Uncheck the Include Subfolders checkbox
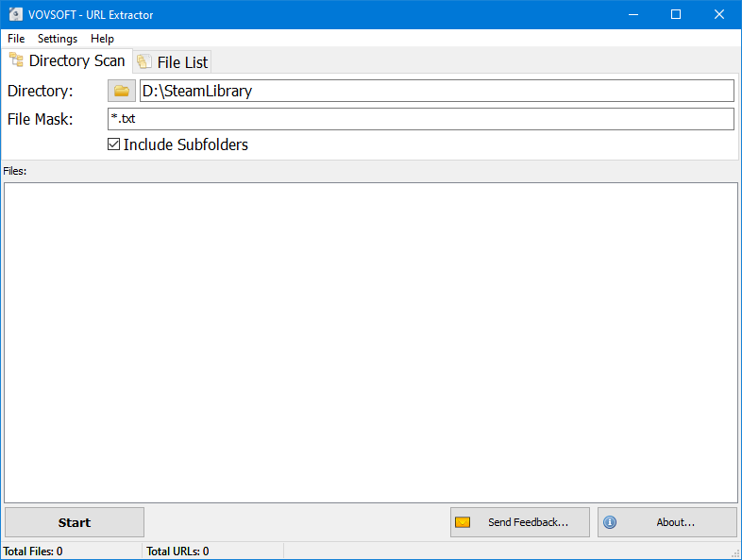742x560 pixels. [114, 144]
